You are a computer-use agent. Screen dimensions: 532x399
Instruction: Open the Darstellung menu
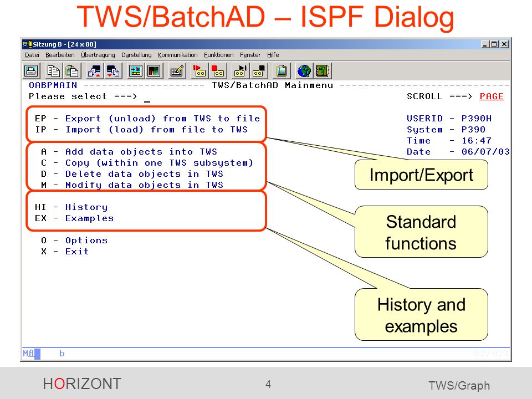[x=136, y=55]
